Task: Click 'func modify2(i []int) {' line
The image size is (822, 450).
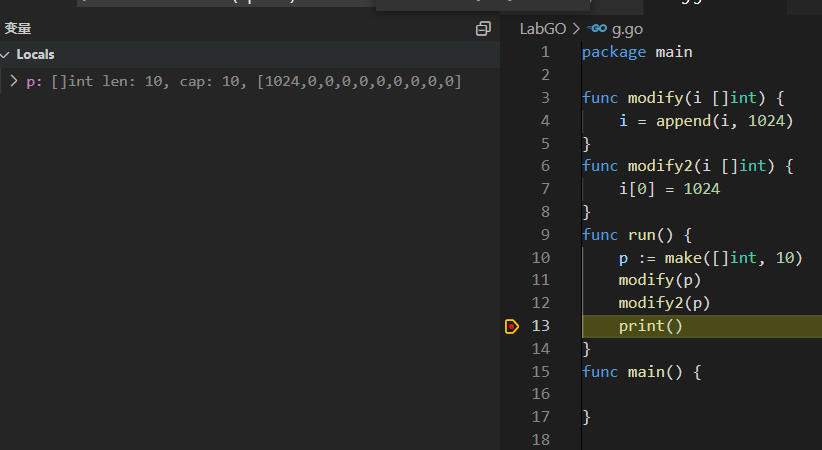Action: coord(688,166)
